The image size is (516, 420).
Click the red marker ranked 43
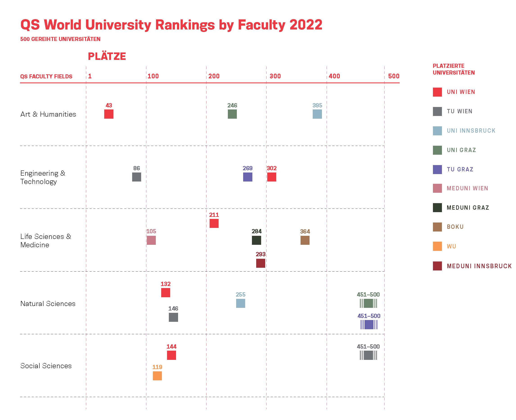click(109, 114)
